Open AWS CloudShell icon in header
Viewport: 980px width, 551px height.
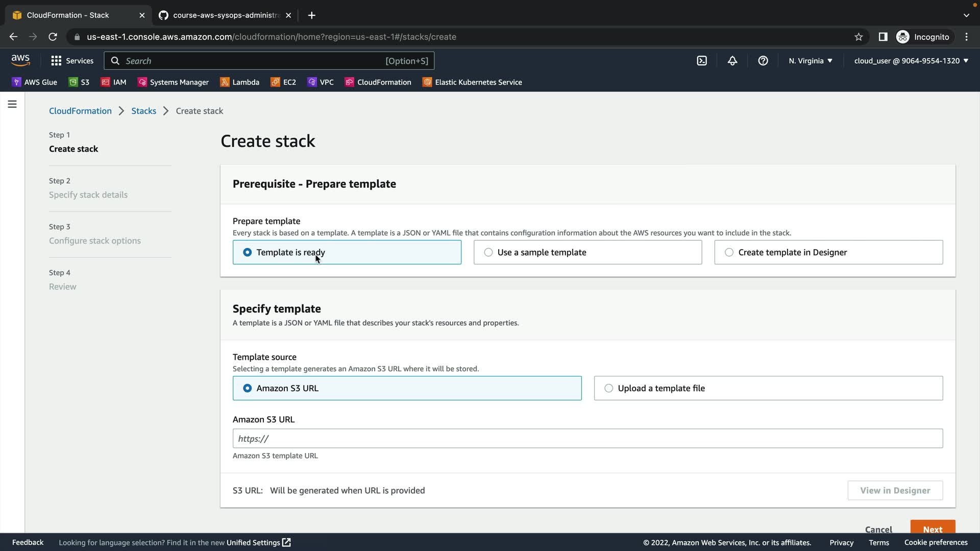[702, 61]
